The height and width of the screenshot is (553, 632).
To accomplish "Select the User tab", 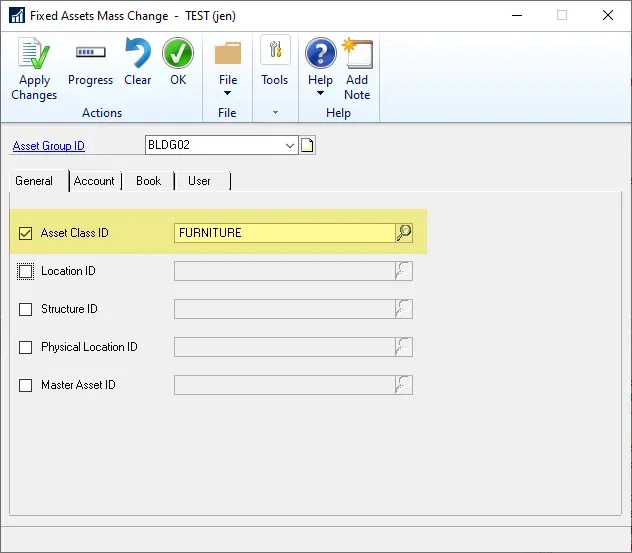I will (199, 181).
